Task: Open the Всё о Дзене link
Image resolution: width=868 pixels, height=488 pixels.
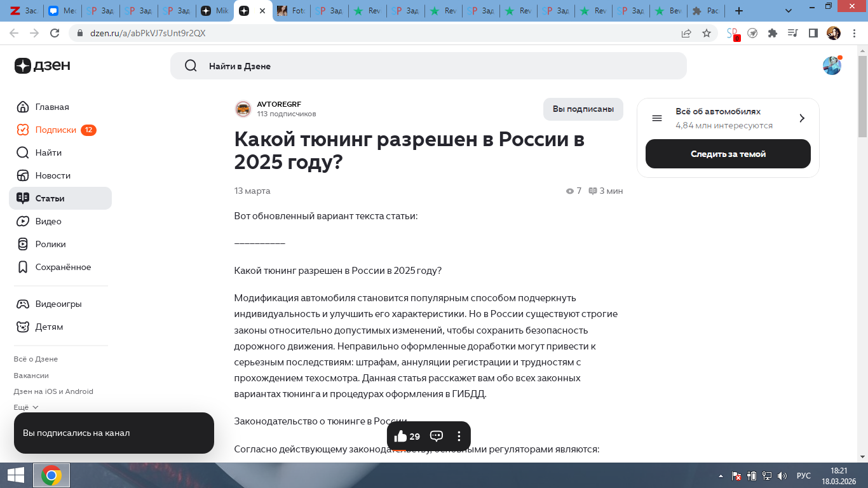Action: coord(36,359)
